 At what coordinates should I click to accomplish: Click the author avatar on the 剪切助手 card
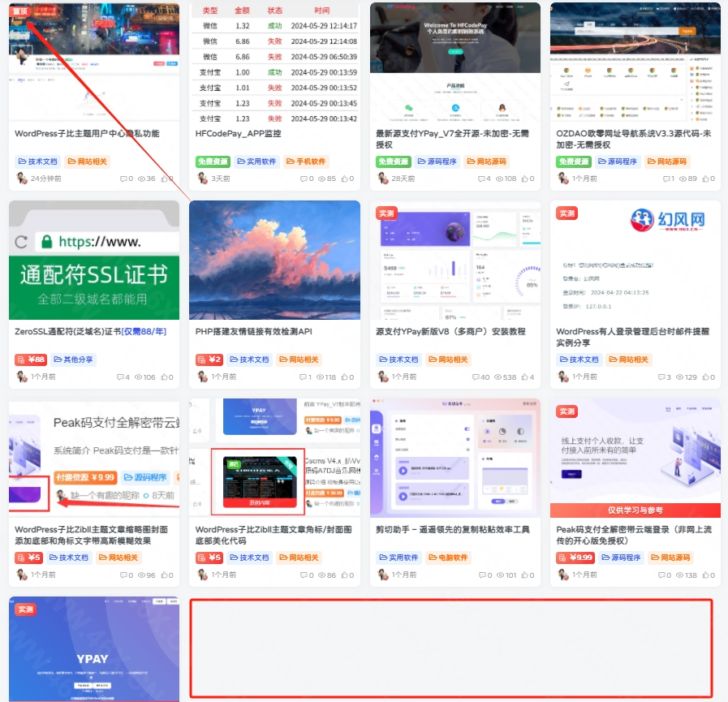pyautogui.click(x=383, y=575)
